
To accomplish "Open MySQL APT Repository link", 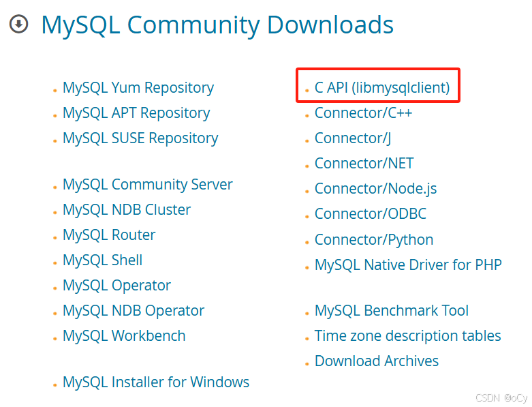I will [x=136, y=113].
